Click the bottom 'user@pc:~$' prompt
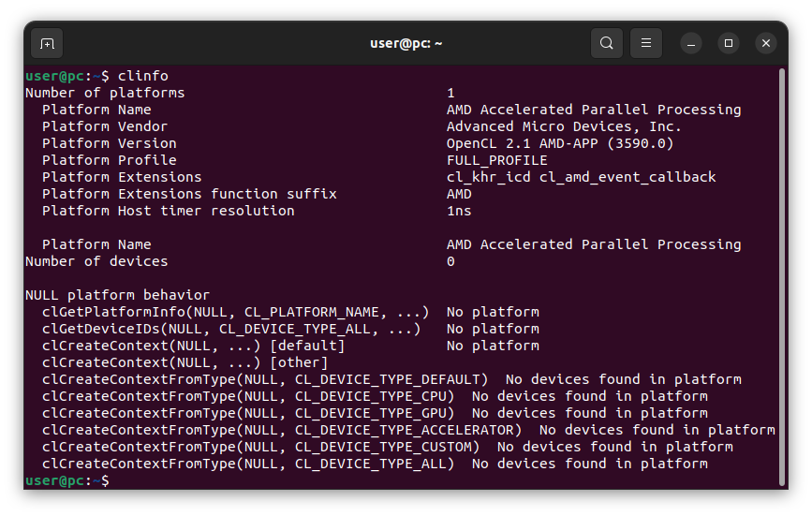 67,480
